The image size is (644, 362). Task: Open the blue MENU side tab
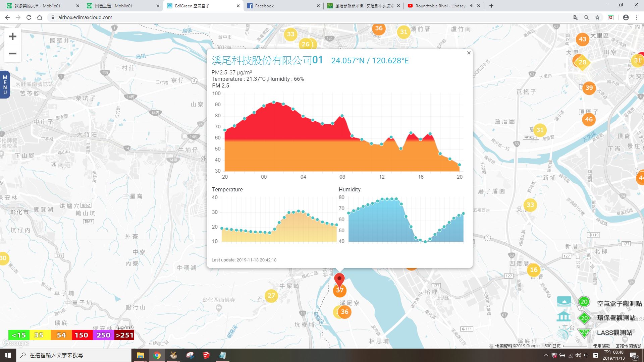pyautogui.click(x=5, y=84)
